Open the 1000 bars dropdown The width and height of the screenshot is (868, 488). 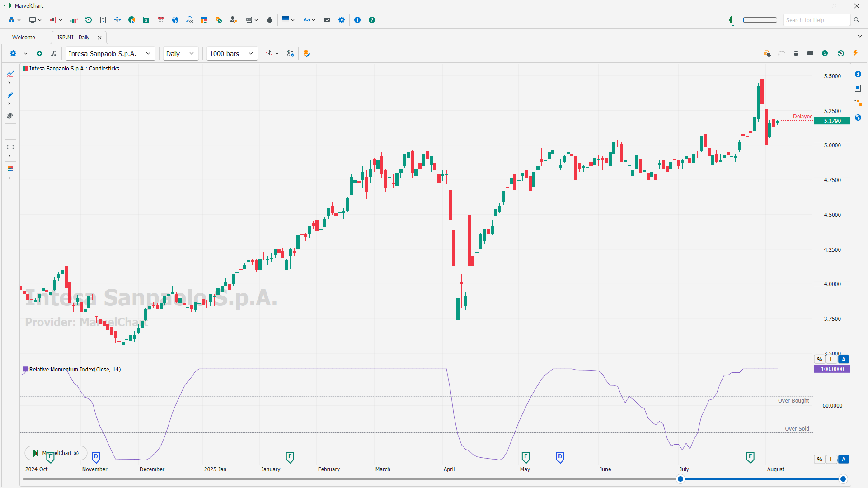[232, 53]
